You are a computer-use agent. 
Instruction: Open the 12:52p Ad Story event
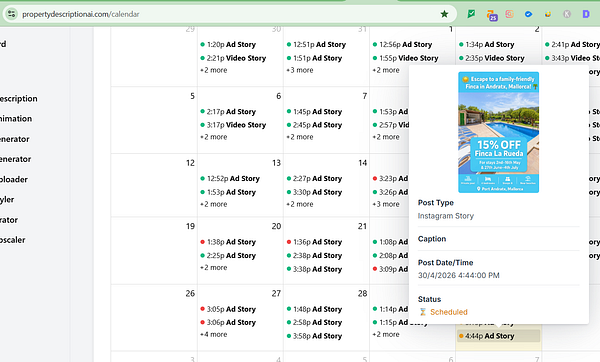[230, 179]
